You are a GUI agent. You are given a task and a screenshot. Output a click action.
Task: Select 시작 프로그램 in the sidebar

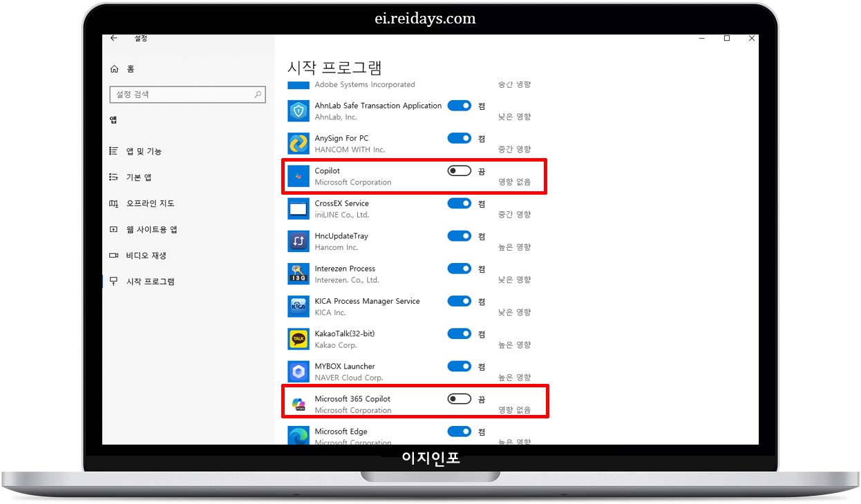tap(146, 281)
